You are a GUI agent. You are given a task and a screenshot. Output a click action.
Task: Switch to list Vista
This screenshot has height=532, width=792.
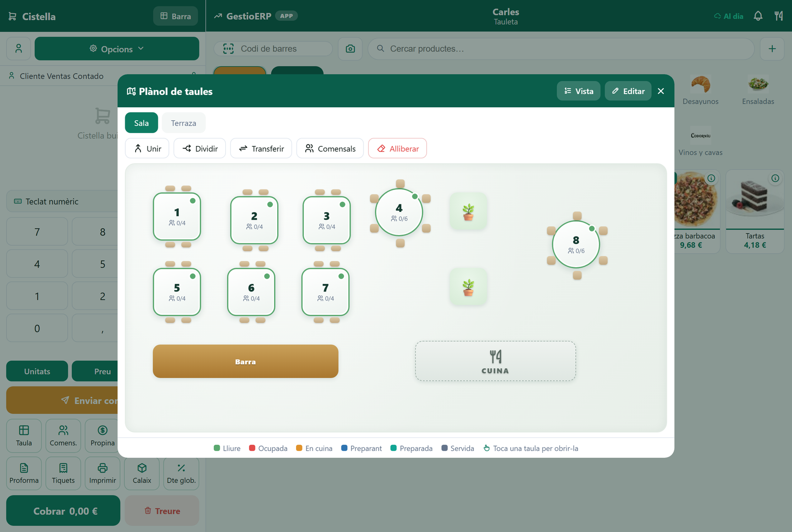[x=579, y=91]
